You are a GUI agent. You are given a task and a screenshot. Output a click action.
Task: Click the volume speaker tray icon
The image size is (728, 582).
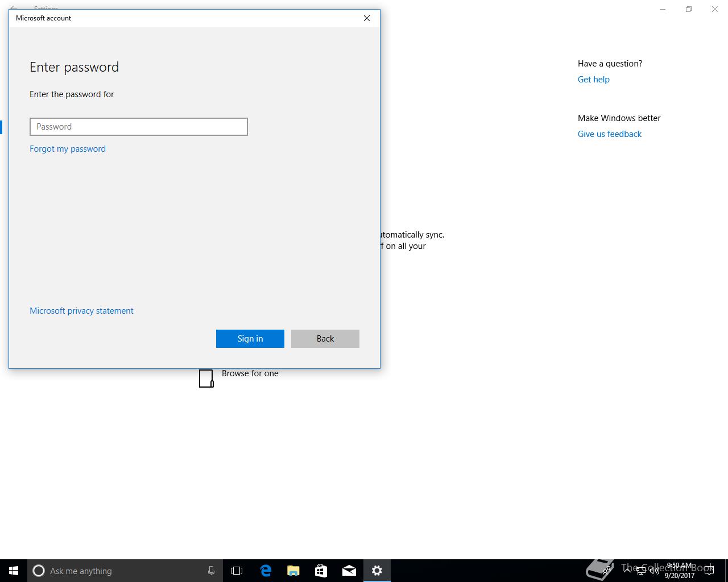[655, 571]
